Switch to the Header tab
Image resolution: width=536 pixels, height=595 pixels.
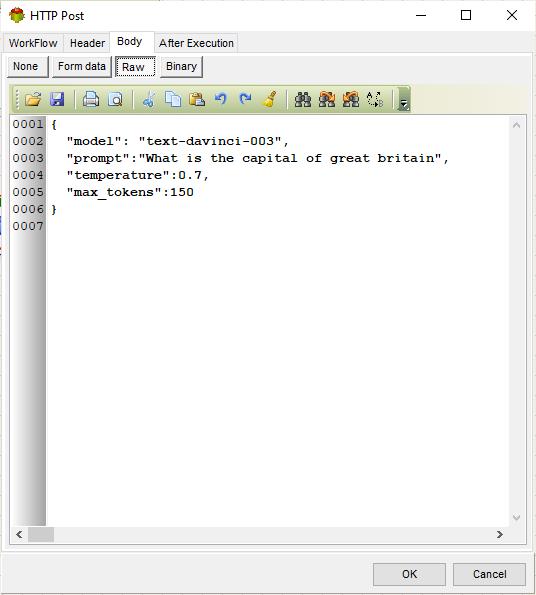(x=87, y=43)
